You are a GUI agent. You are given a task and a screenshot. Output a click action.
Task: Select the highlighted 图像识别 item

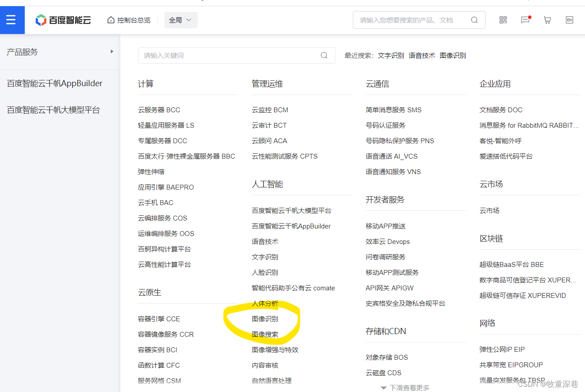264,319
